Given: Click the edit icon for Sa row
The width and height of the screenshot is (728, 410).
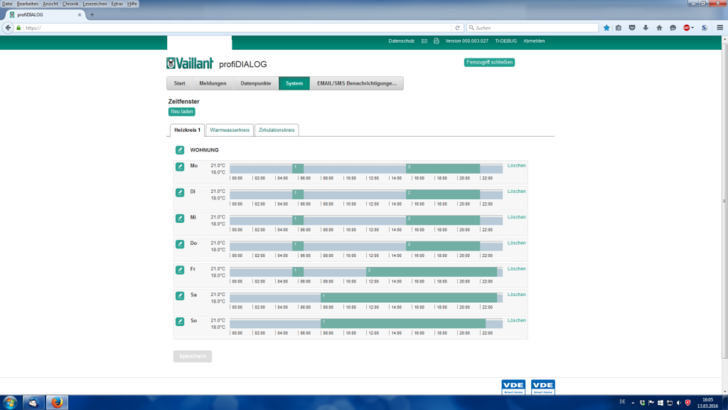Looking at the screenshot, I should (x=180, y=296).
